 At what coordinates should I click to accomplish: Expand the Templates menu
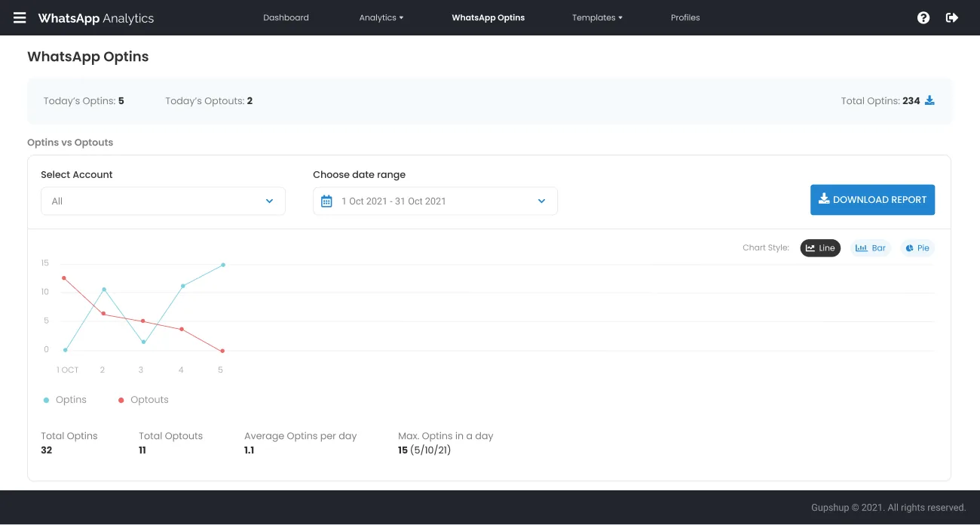point(597,17)
